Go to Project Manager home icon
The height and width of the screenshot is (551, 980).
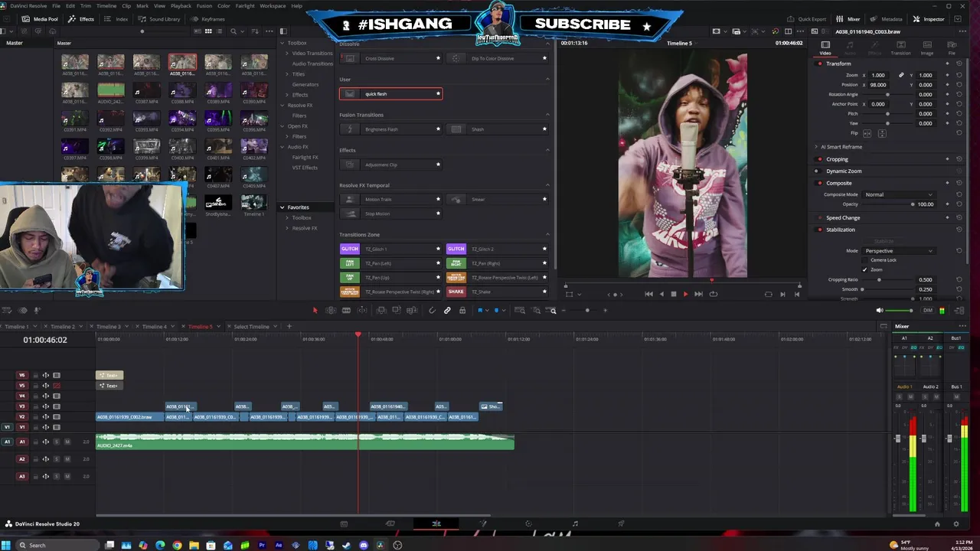click(x=936, y=524)
